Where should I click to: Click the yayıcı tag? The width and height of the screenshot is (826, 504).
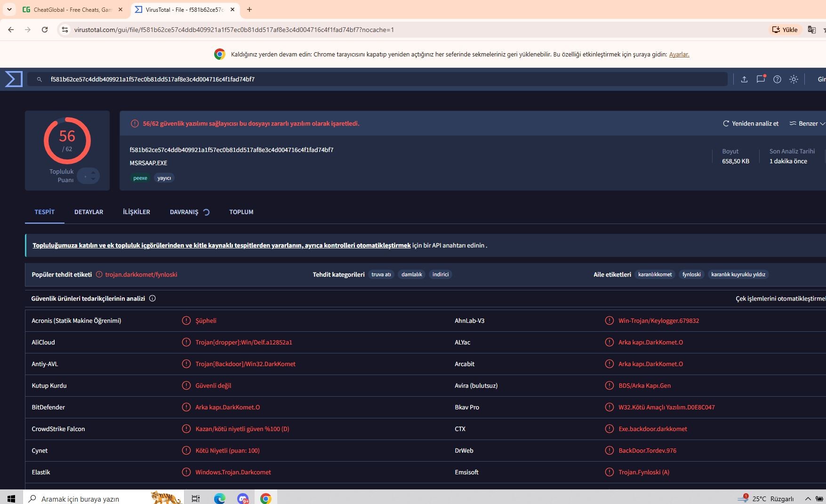click(x=164, y=178)
